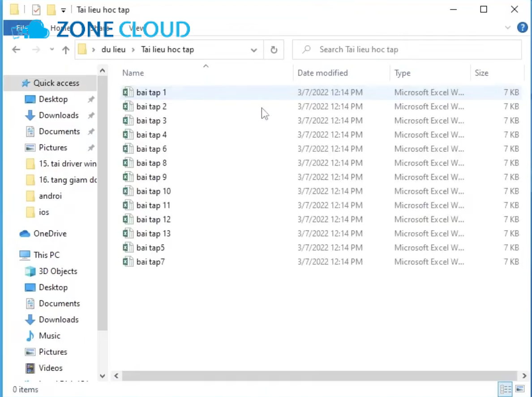This screenshot has height=397, width=532.
Task: Switch to Large icons view button
Action: point(519,389)
